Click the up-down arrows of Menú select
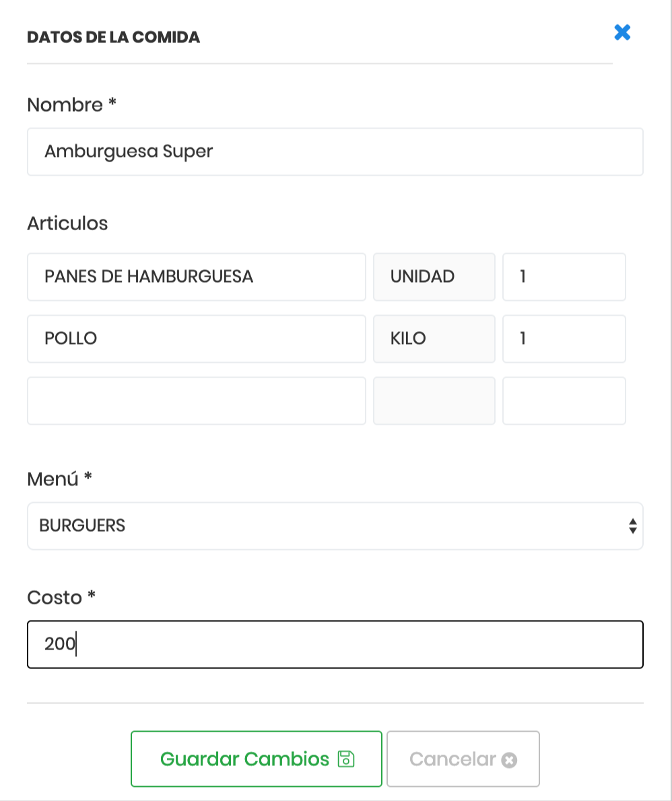Image resolution: width=672 pixels, height=801 pixels. click(x=633, y=526)
